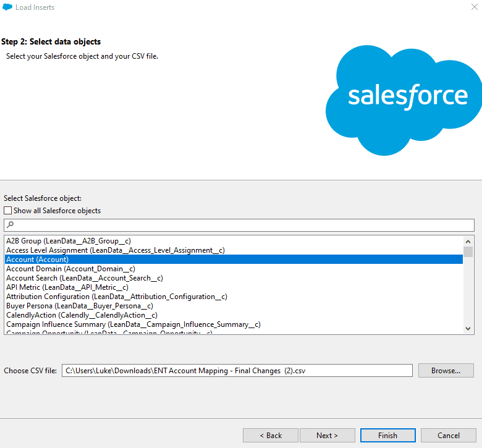Select the Account (Account) object
The height and width of the screenshot is (448, 482).
click(37, 260)
